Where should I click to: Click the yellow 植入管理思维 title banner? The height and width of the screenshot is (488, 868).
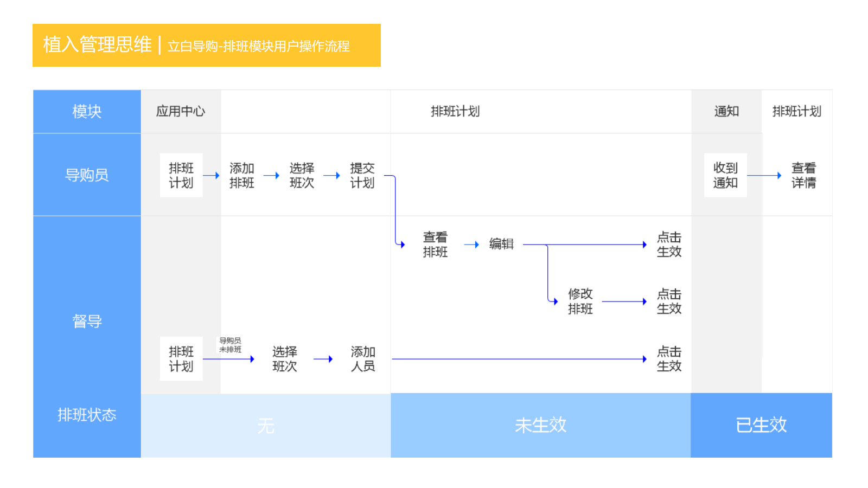pyautogui.click(x=206, y=45)
